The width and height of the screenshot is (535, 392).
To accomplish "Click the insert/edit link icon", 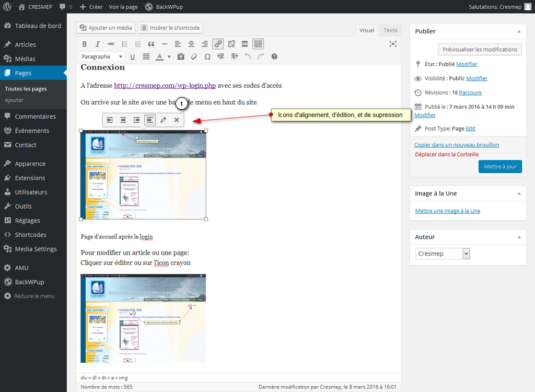I will pyautogui.click(x=218, y=44).
